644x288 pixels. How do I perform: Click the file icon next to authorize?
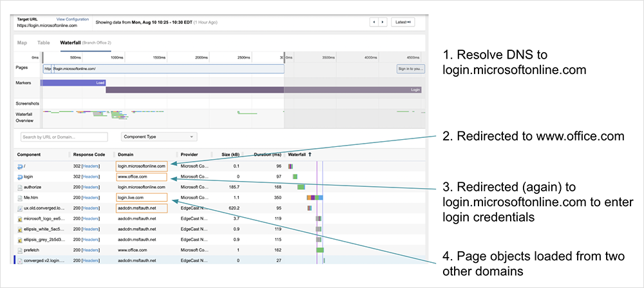(x=19, y=187)
